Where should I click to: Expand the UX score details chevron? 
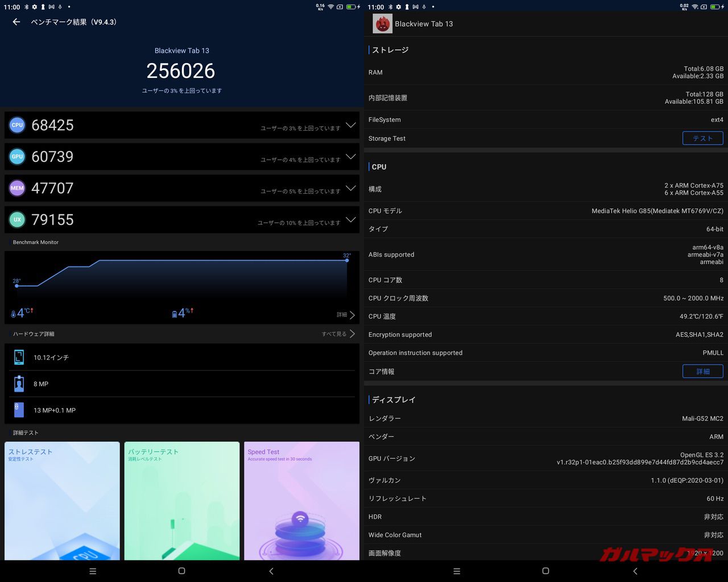pyautogui.click(x=351, y=220)
